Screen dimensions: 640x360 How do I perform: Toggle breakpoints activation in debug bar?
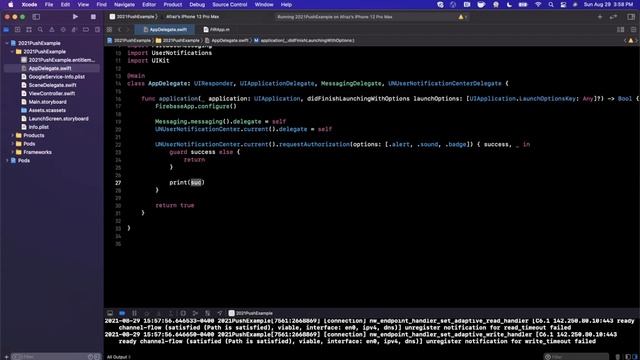[122, 313]
